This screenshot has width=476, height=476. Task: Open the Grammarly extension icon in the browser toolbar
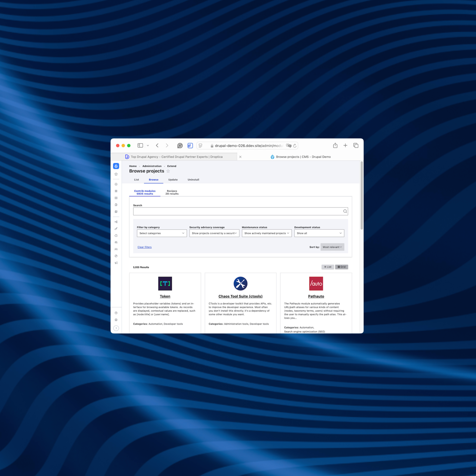click(x=180, y=145)
